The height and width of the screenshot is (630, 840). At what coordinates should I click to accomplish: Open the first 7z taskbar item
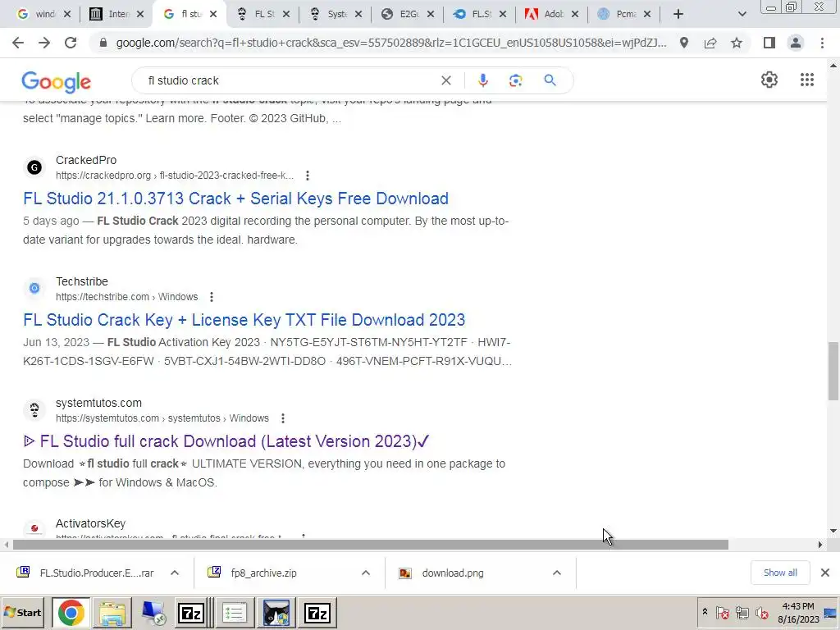pos(191,613)
